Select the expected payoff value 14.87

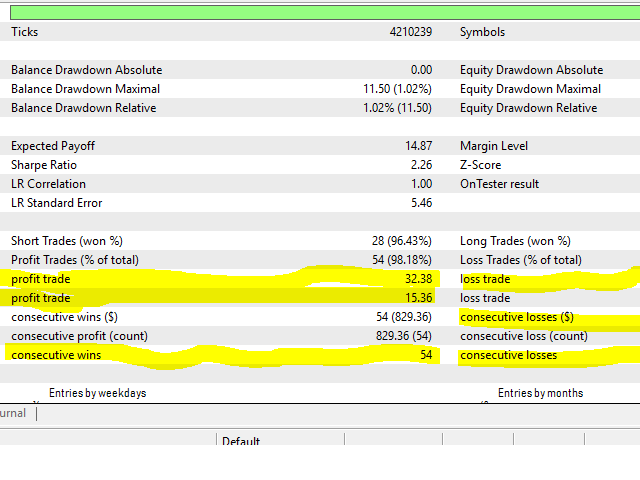pyautogui.click(x=418, y=146)
